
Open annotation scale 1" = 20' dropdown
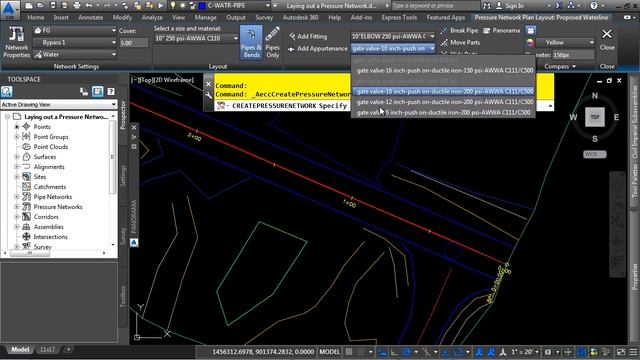524,352
